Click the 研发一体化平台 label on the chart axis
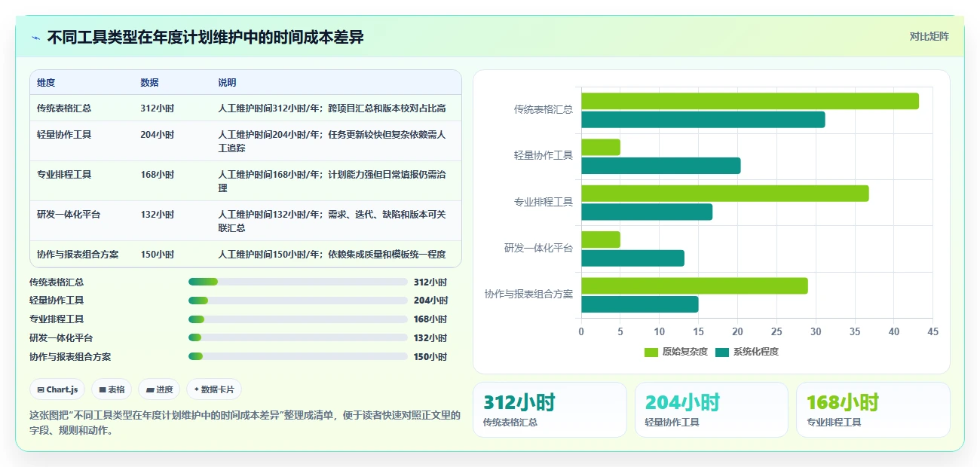Screen dimensions: 980x467 click(539, 248)
